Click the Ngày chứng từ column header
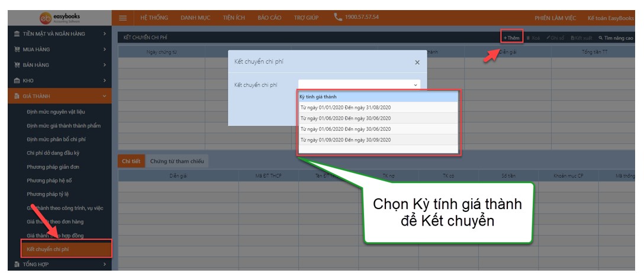 click(x=162, y=52)
